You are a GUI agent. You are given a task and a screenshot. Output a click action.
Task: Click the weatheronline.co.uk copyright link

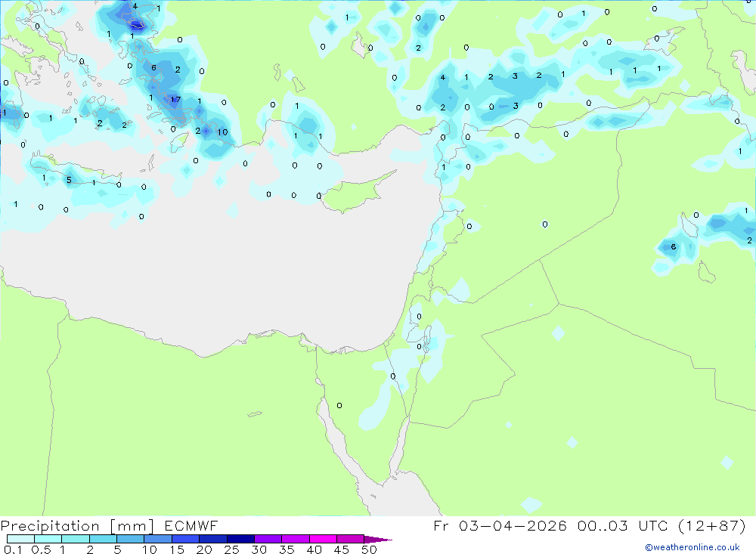pyautogui.click(x=692, y=547)
